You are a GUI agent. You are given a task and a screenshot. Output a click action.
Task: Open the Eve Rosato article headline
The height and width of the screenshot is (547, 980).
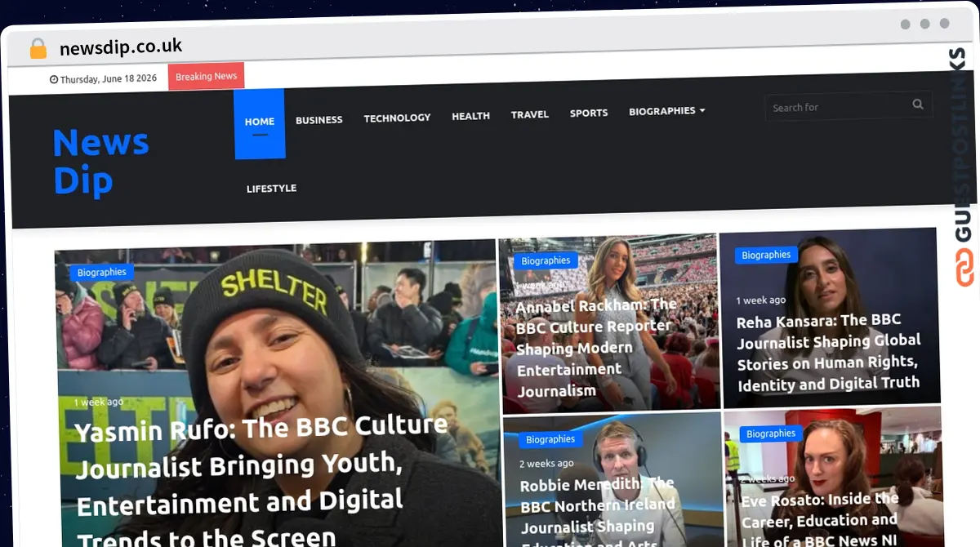click(820, 518)
